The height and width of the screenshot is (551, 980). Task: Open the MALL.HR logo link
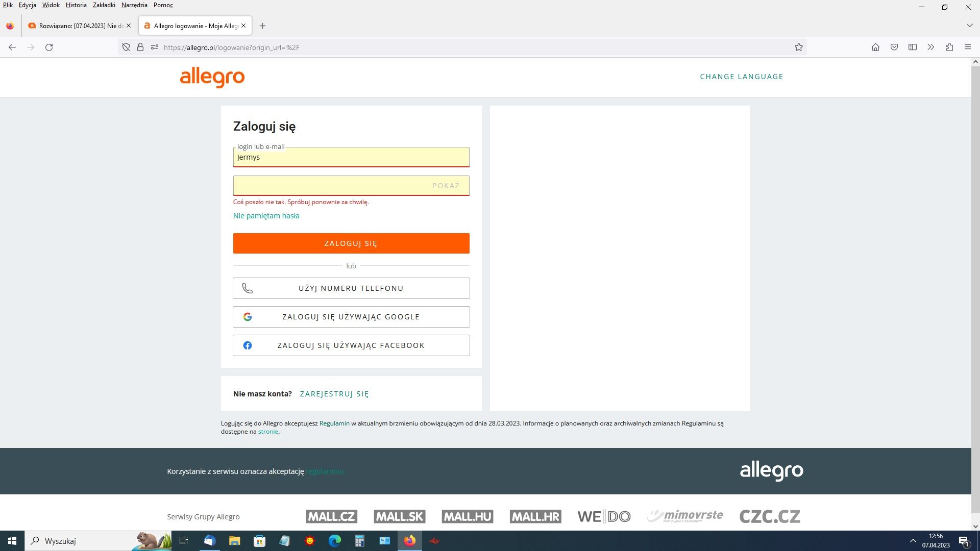(x=535, y=516)
